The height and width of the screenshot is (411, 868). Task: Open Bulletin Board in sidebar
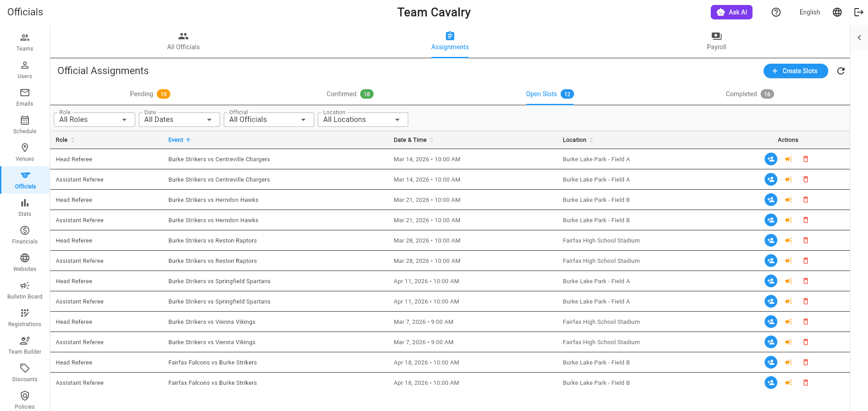pyautogui.click(x=25, y=290)
